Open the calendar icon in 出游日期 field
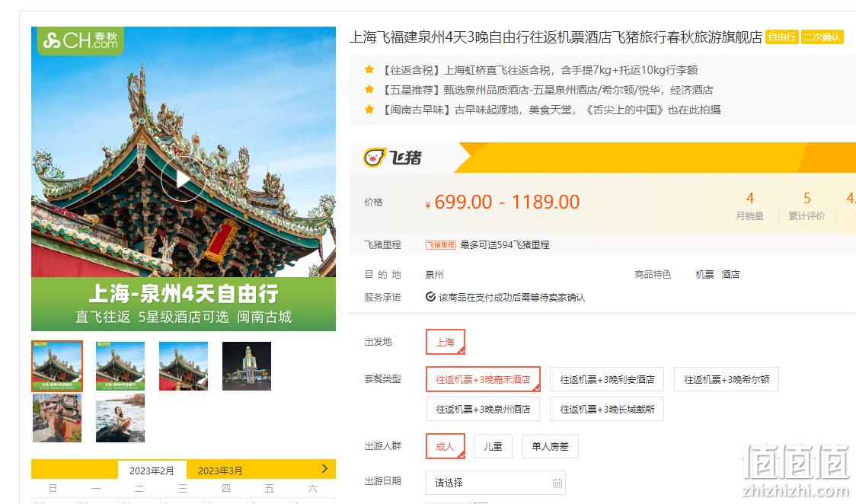The width and height of the screenshot is (856, 504). [x=557, y=483]
